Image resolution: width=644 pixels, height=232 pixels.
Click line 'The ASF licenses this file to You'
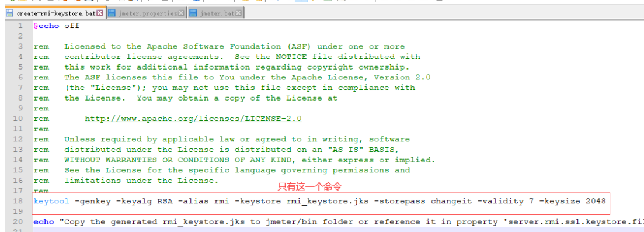(x=247, y=77)
